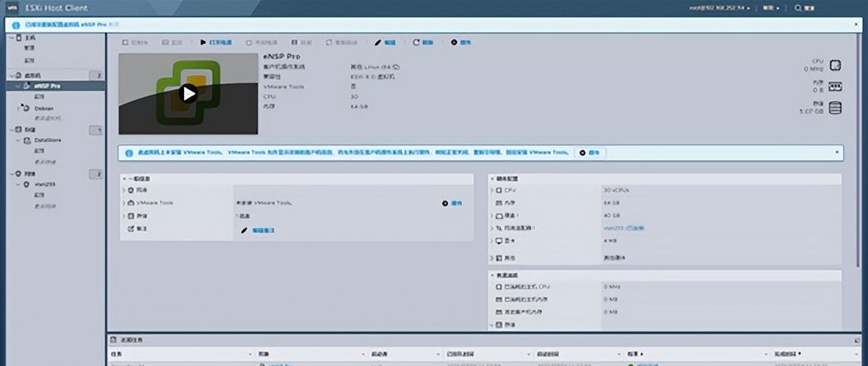Screen dimensions: 868x366
Task: Expand Networking row in General Information
Action: click(x=124, y=190)
